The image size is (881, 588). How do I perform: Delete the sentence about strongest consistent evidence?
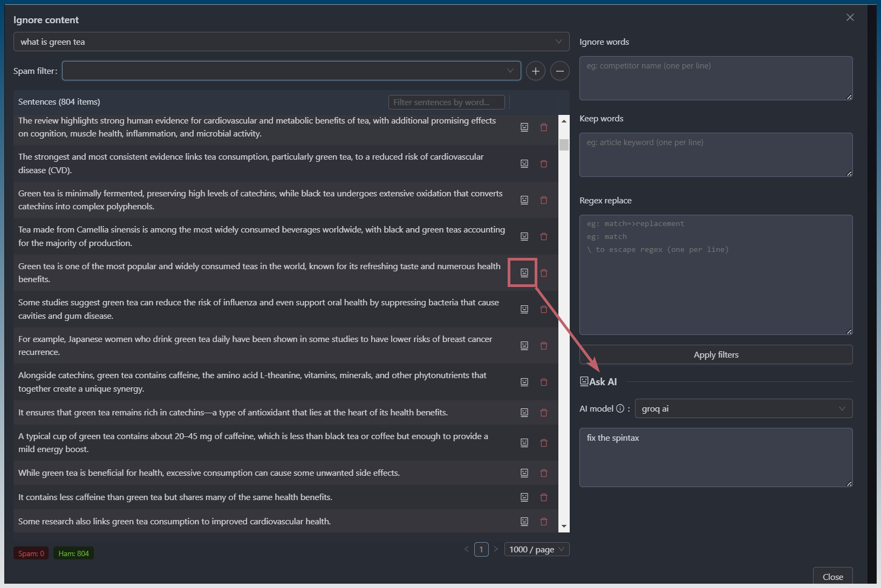543,163
